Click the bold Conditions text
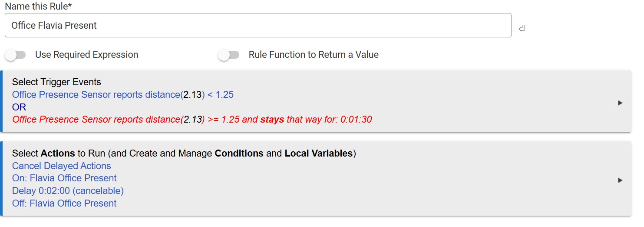The width and height of the screenshot is (644, 227). click(239, 154)
